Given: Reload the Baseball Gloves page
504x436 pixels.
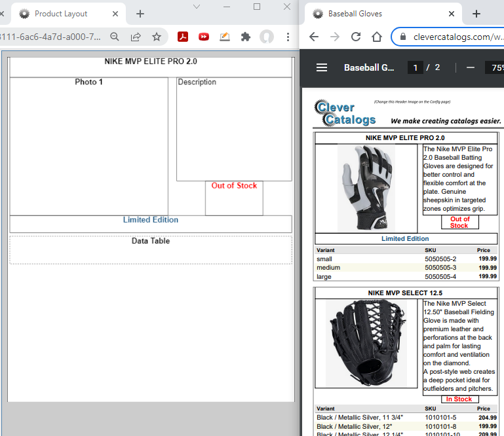Looking at the screenshot, I should tap(356, 37).
